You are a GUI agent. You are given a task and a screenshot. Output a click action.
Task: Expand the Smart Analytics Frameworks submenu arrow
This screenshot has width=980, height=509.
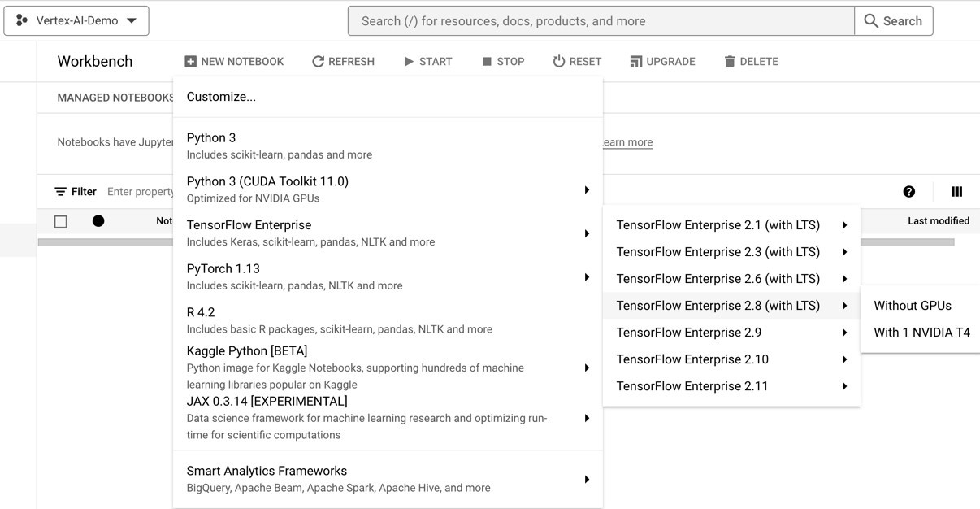click(x=587, y=480)
